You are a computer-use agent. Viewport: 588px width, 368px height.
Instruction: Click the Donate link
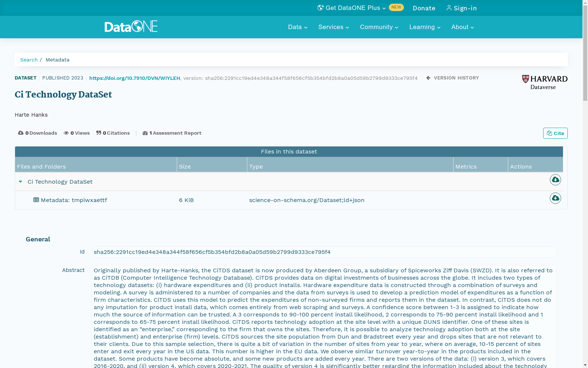pos(424,8)
